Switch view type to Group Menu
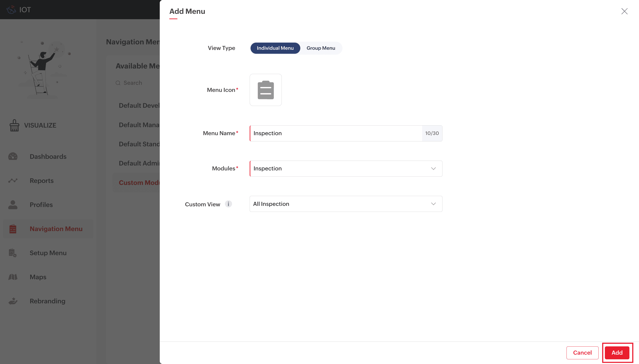This screenshot has width=639, height=364. click(x=321, y=48)
